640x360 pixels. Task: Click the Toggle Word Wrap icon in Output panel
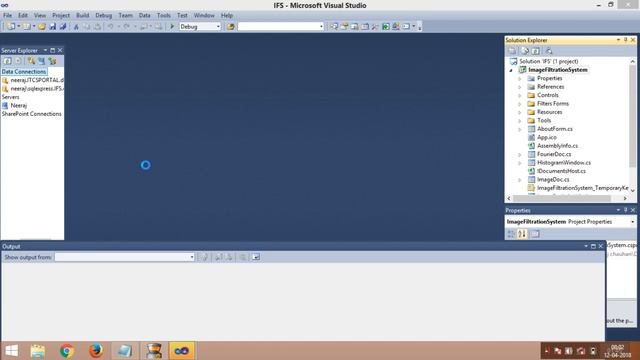tap(256, 257)
